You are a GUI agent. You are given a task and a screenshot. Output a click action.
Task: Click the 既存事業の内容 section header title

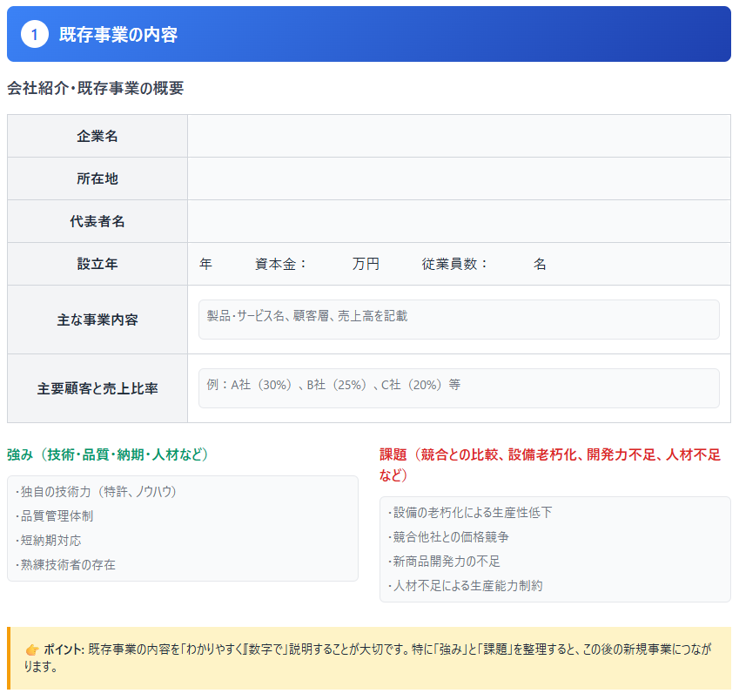click(118, 35)
